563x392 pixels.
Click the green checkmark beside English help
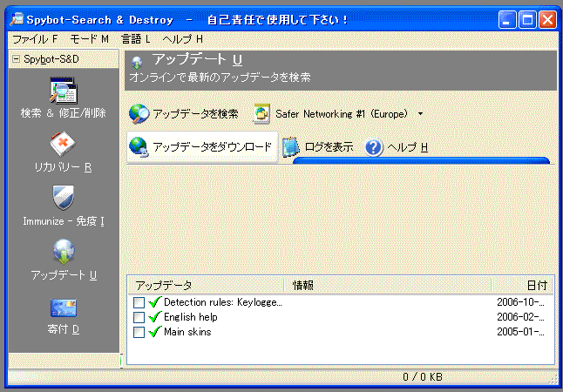(x=154, y=317)
